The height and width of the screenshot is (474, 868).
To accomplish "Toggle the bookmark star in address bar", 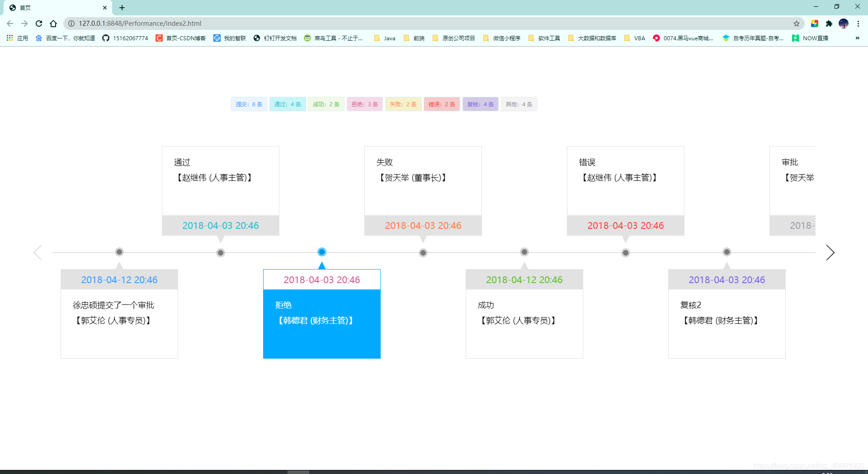I will coord(797,23).
